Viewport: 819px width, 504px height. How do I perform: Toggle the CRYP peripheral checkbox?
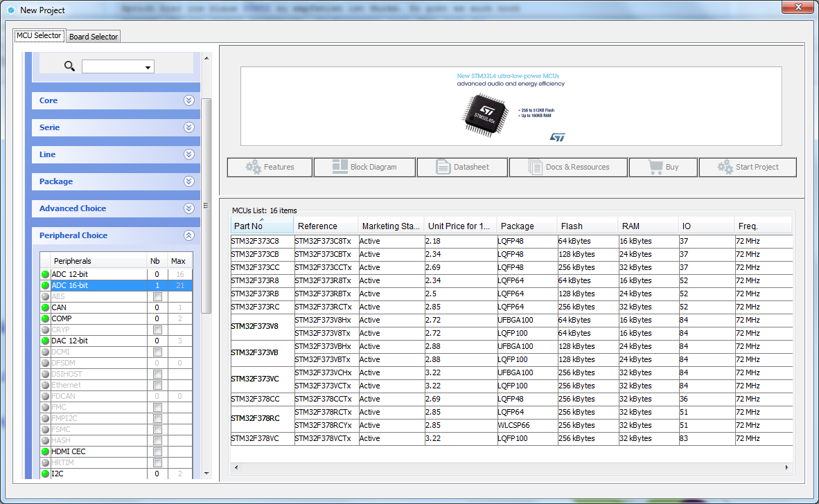[157, 330]
